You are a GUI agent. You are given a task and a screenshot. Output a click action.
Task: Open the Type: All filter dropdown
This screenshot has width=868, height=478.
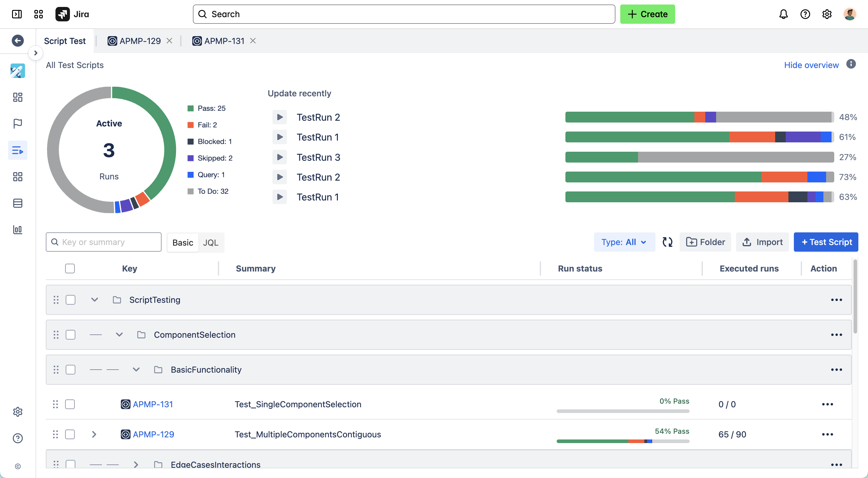(624, 242)
